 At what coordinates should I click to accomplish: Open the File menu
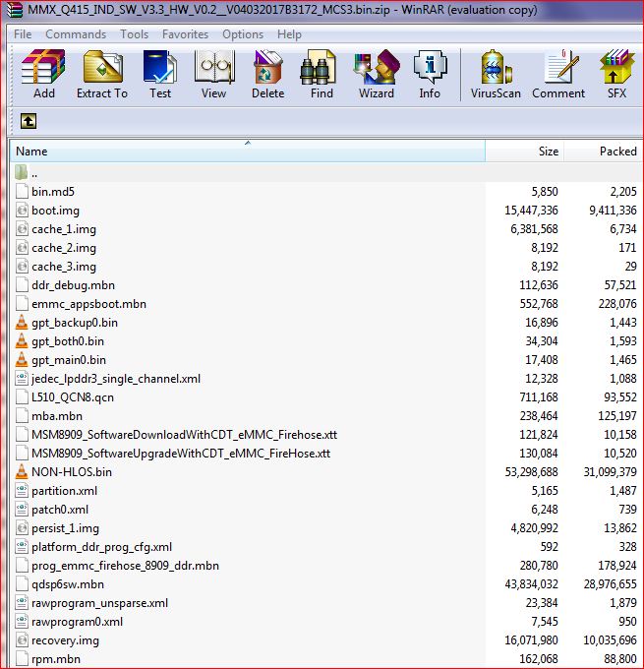pyautogui.click(x=23, y=33)
